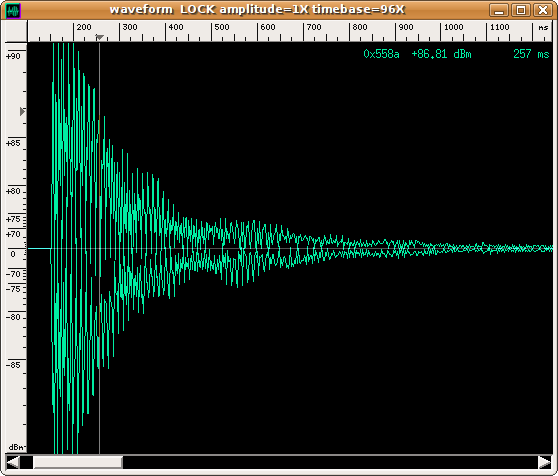Click the time cursor marker on ruler

tap(100, 37)
